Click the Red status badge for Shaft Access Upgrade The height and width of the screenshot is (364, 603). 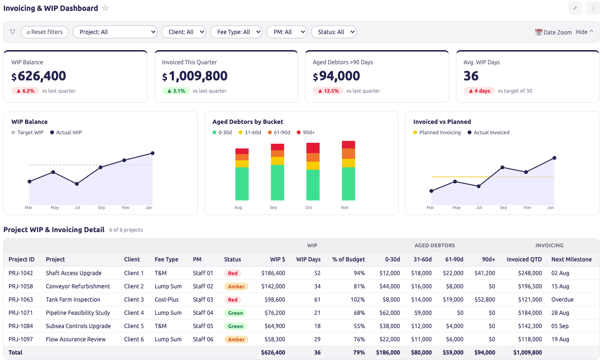[232, 273]
